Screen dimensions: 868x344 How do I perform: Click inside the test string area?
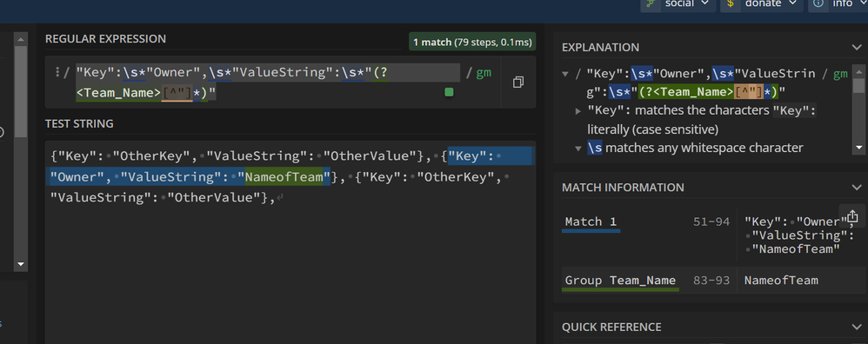(x=290, y=243)
